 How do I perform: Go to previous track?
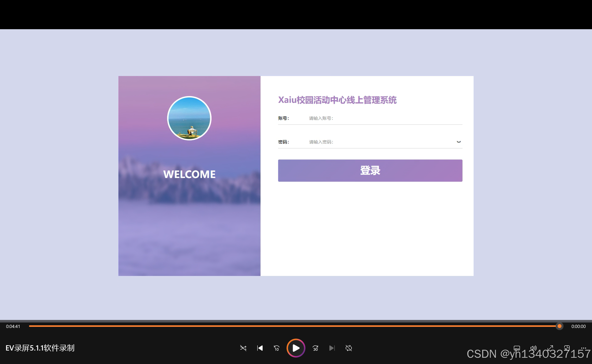[x=260, y=348]
